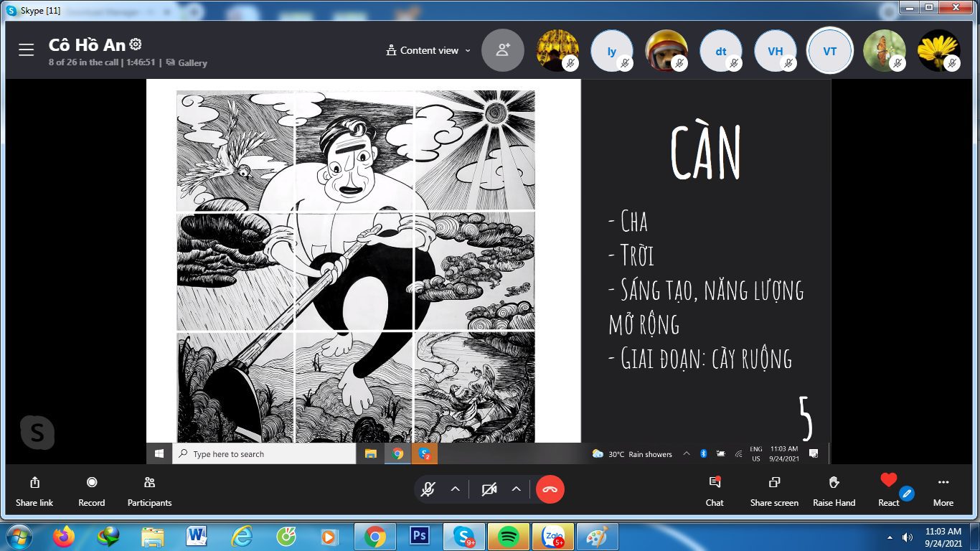Expand microphone options chevron

point(455,489)
